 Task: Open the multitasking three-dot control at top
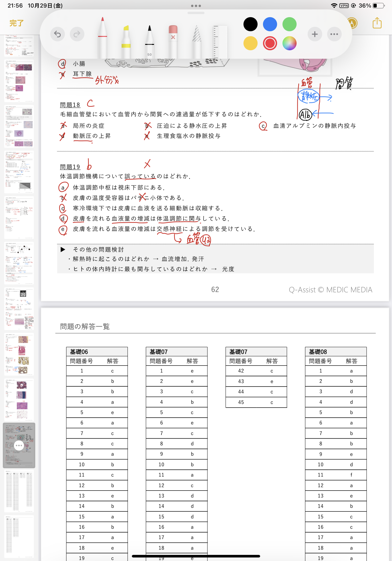(x=196, y=6)
